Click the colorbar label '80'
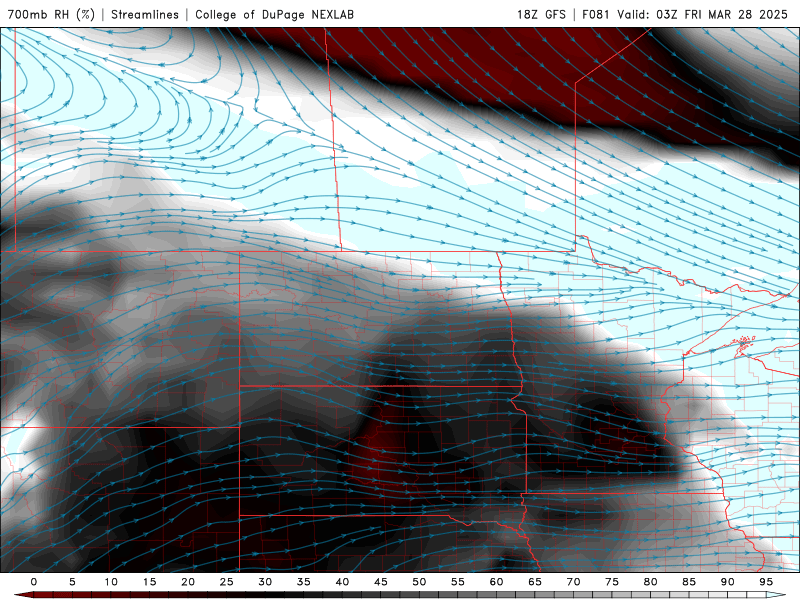The image size is (800, 600). tap(651, 582)
